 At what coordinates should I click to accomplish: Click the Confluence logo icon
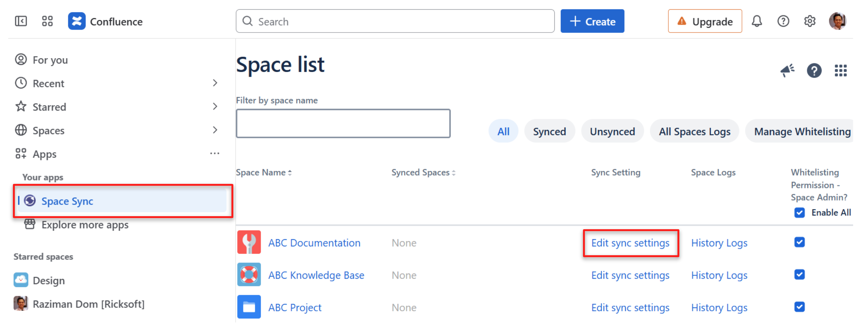[x=77, y=21]
